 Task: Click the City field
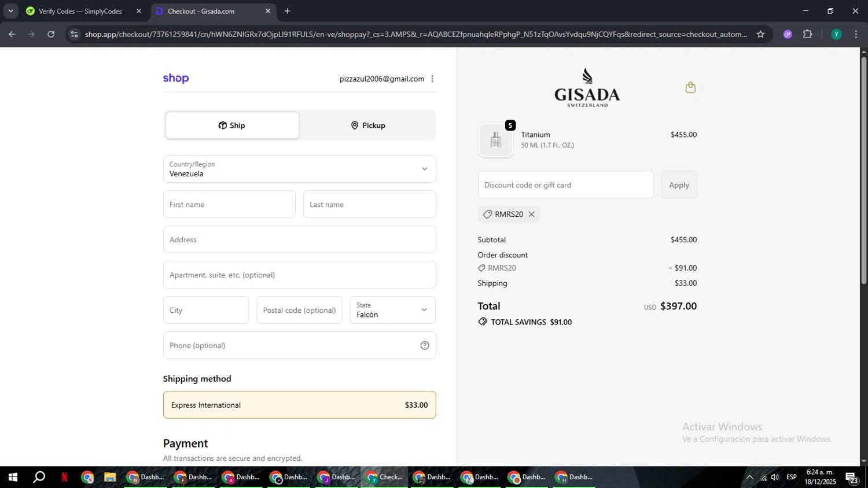(x=206, y=310)
